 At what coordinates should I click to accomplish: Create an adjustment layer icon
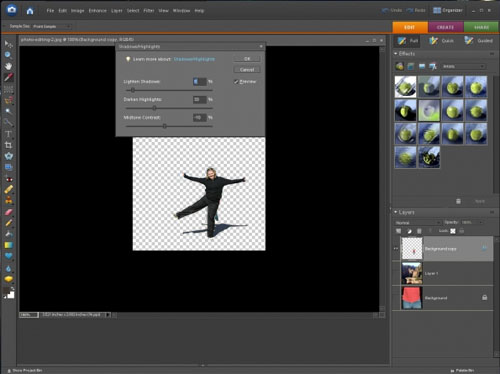point(409,231)
